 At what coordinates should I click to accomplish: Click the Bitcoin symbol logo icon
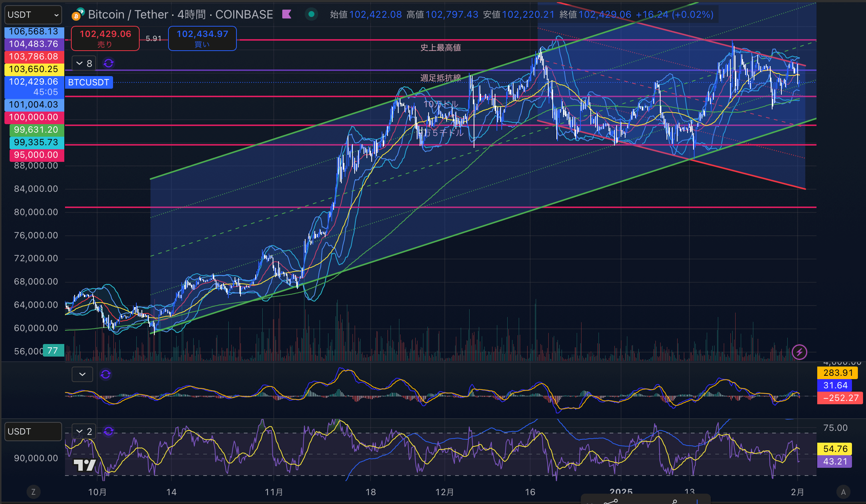coord(78,14)
